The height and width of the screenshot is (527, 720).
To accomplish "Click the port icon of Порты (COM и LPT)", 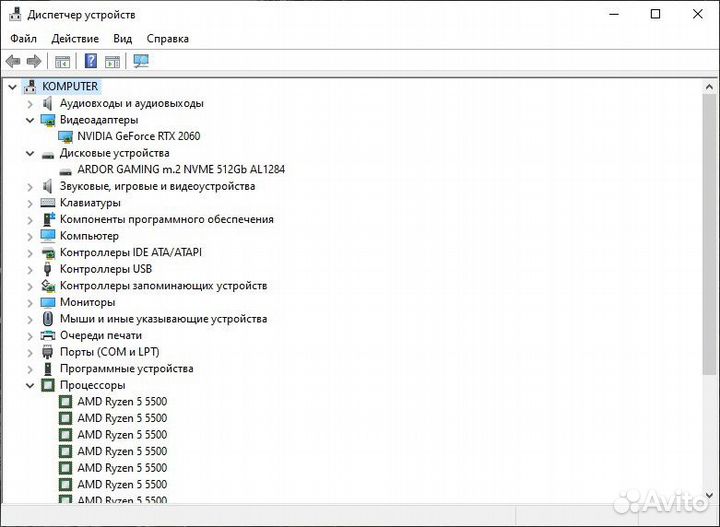I will click(47, 352).
